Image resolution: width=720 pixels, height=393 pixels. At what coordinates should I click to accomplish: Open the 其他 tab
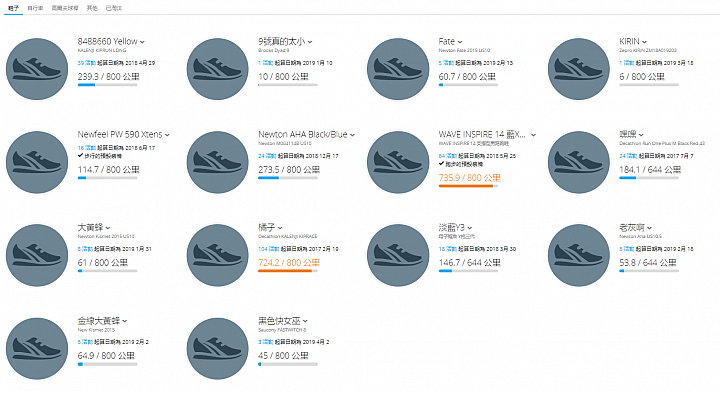[x=92, y=8]
